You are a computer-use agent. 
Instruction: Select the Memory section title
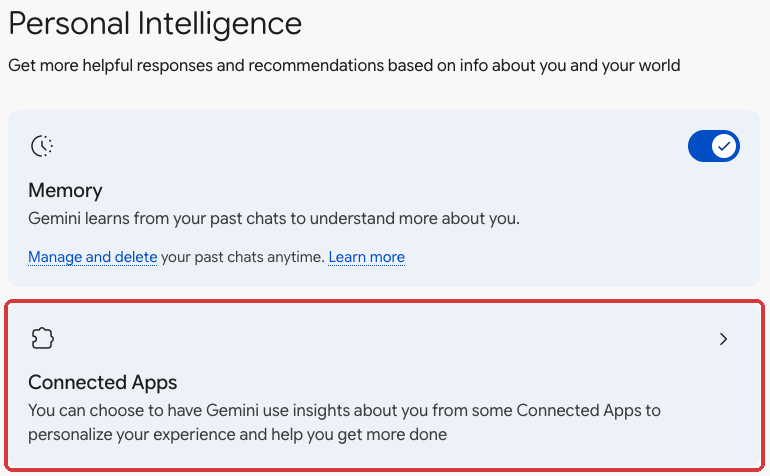pos(65,190)
